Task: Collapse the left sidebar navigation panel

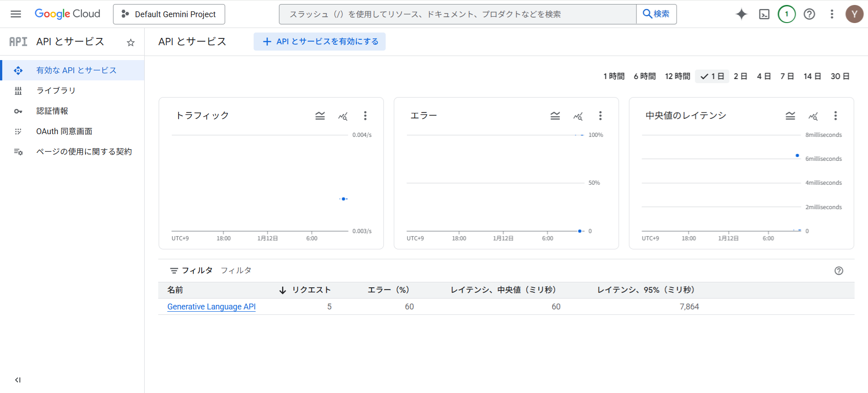Action: coord(18,380)
